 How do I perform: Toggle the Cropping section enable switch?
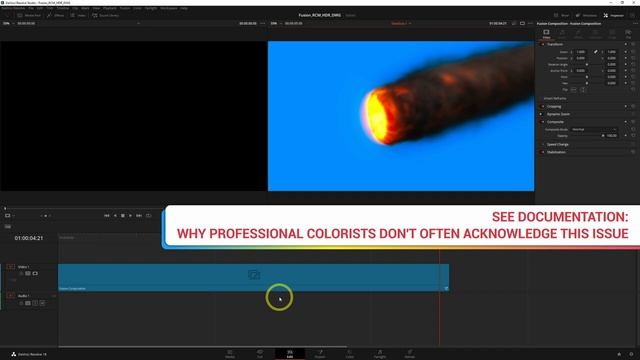[x=542, y=107]
